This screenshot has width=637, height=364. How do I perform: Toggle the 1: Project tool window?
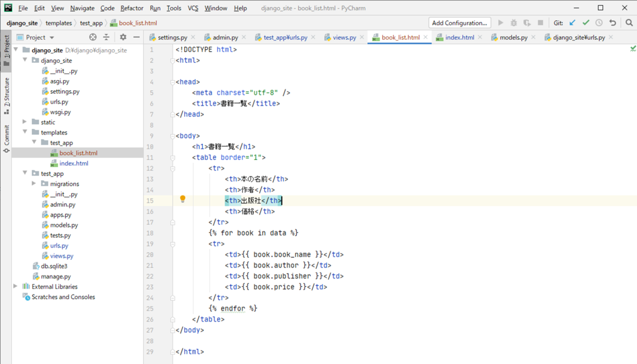tap(6, 50)
